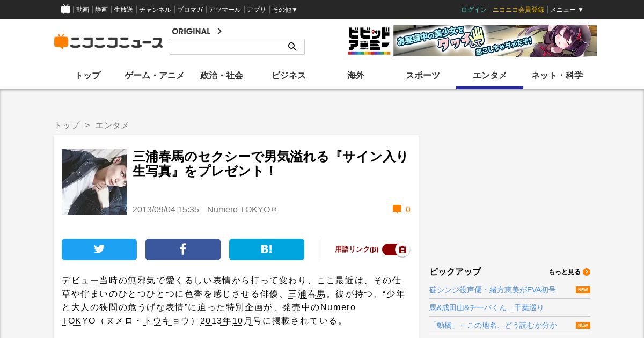Click デビュー term link in article
Screen dimensions: 644x338
click(80, 280)
